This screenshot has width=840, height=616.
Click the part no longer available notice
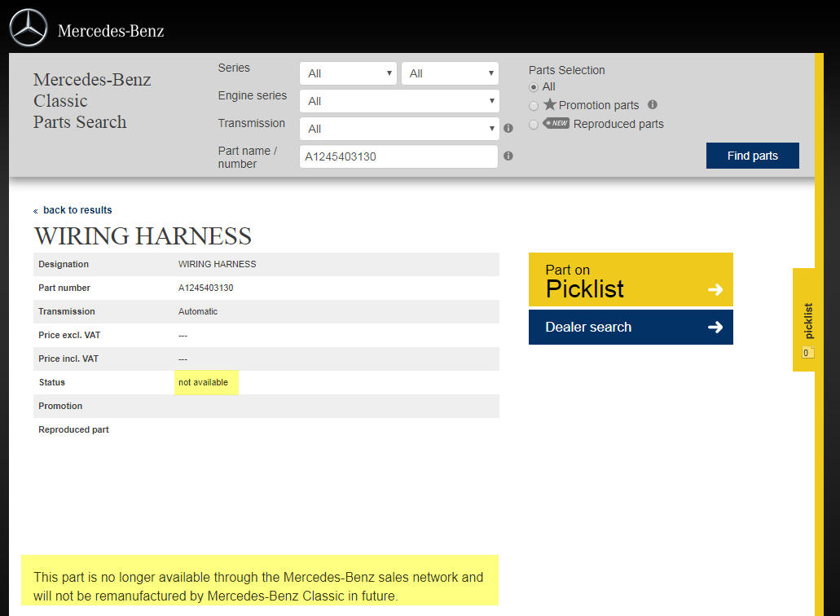pyautogui.click(x=260, y=581)
